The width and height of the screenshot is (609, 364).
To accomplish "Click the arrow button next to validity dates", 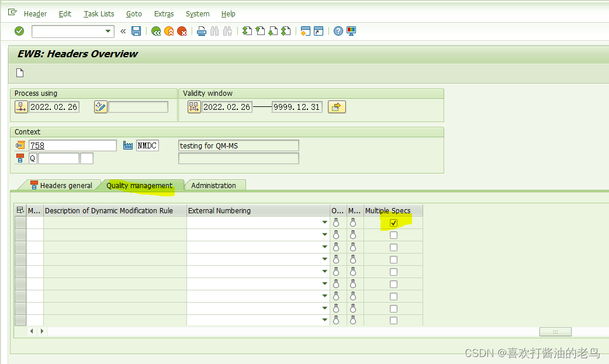I will coord(337,106).
